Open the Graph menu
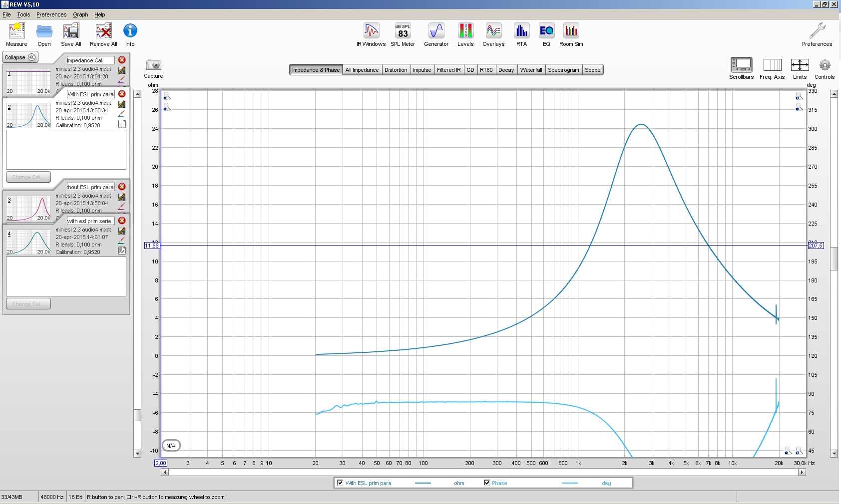Viewport: 841px width, 504px height. [x=80, y=14]
